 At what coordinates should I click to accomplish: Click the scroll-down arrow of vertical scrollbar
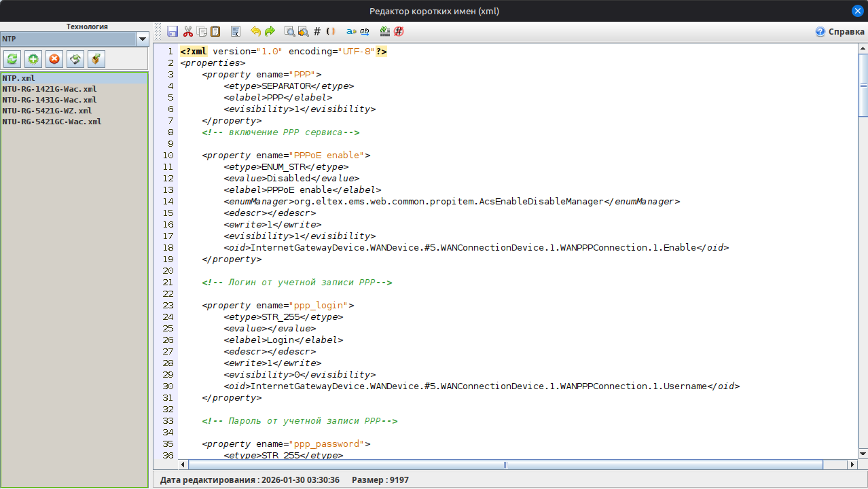863,453
